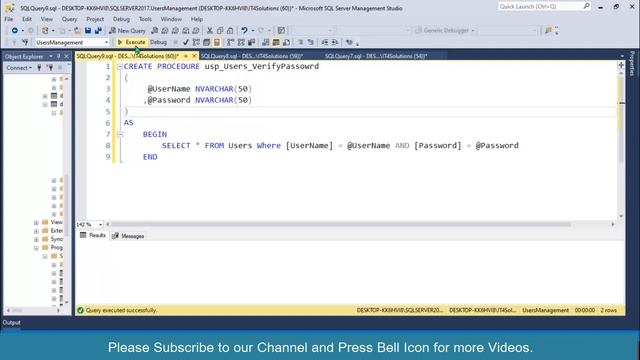This screenshot has height=360, width=640.
Task: Click the Quick Launch search field
Action: coord(544,7)
